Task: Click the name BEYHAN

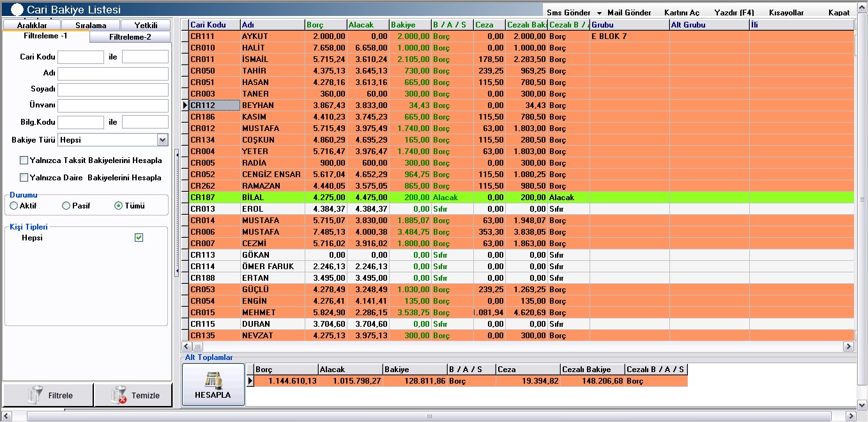Action: pos(258,105)
